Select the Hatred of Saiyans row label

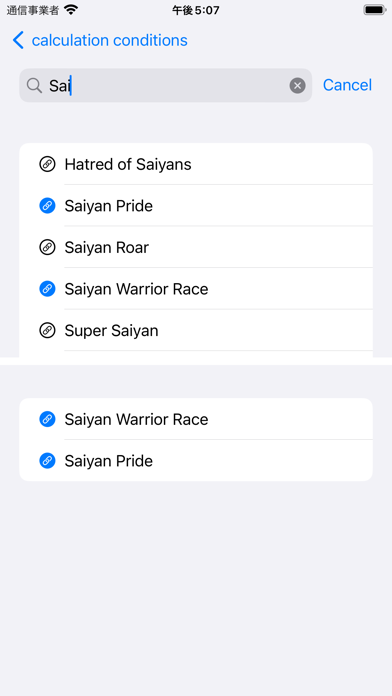click(128, 164)
